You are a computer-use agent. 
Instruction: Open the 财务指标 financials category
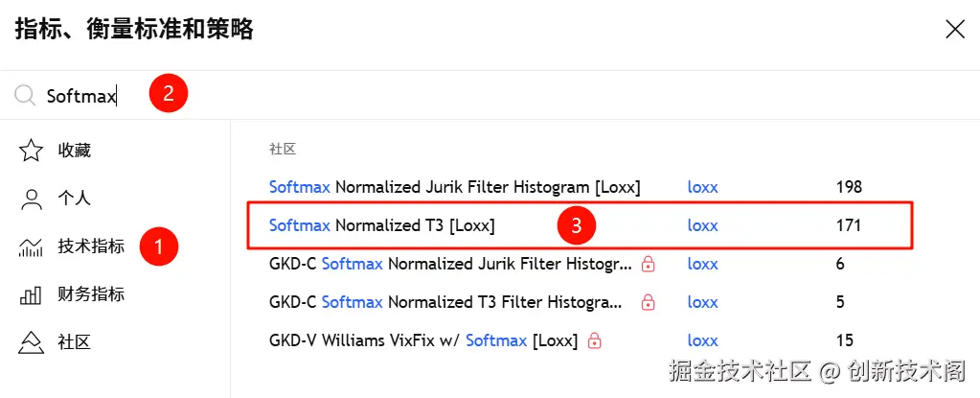pyautogui.click(x=91, y=294)
